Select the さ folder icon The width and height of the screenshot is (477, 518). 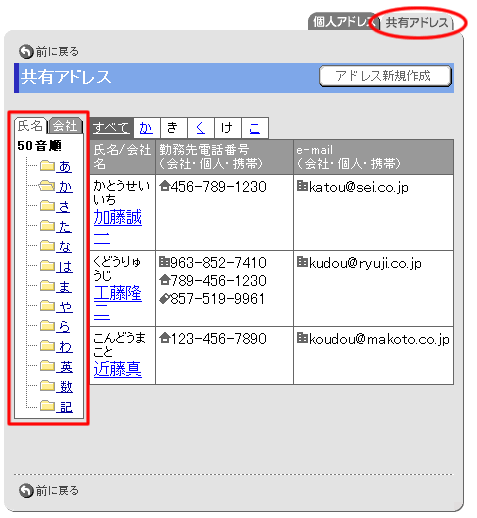point(47,206)
